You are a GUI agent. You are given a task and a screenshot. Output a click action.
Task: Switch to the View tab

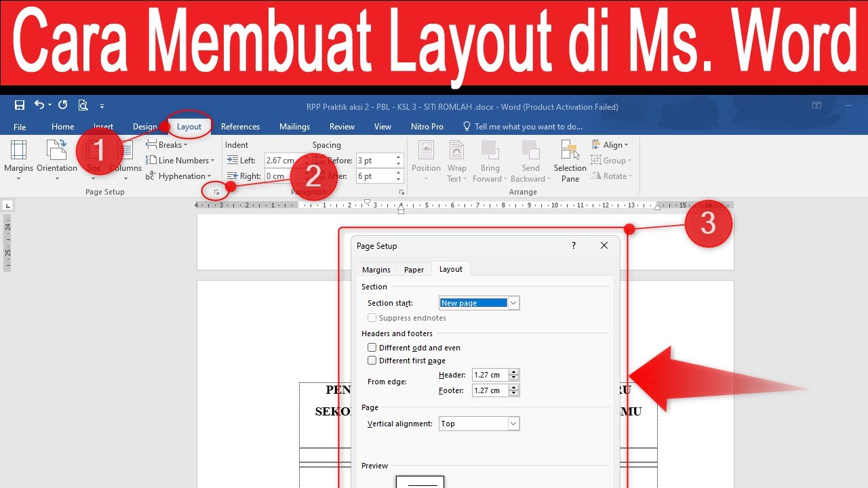click(x=382, y=127)
